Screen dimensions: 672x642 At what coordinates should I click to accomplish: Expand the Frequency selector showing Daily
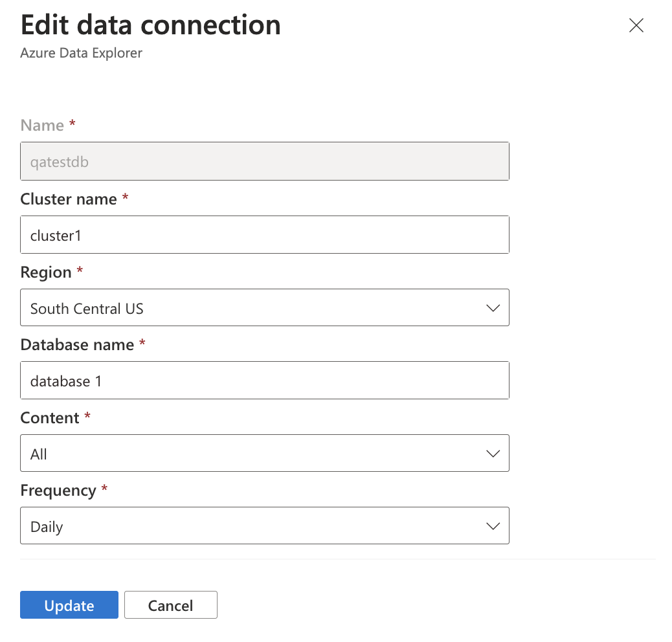coord(264,526)
